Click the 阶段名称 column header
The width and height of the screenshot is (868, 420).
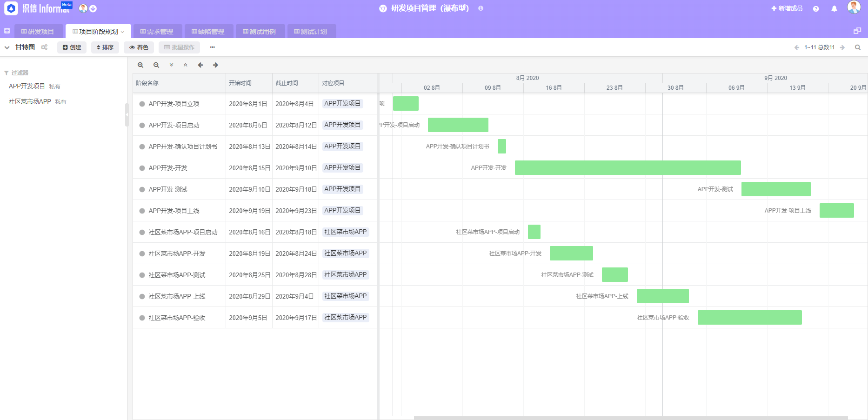coord(179,83)
